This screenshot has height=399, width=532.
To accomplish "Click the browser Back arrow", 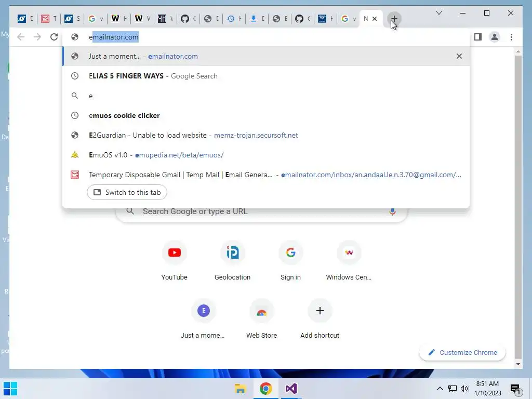I will [x=21, y=37].
